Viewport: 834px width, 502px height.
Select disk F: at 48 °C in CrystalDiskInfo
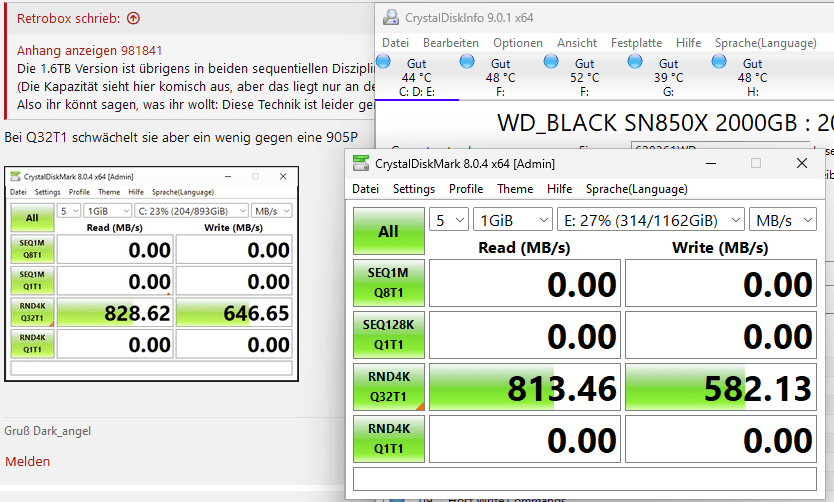pyautogui.click(x=500, y=78)
